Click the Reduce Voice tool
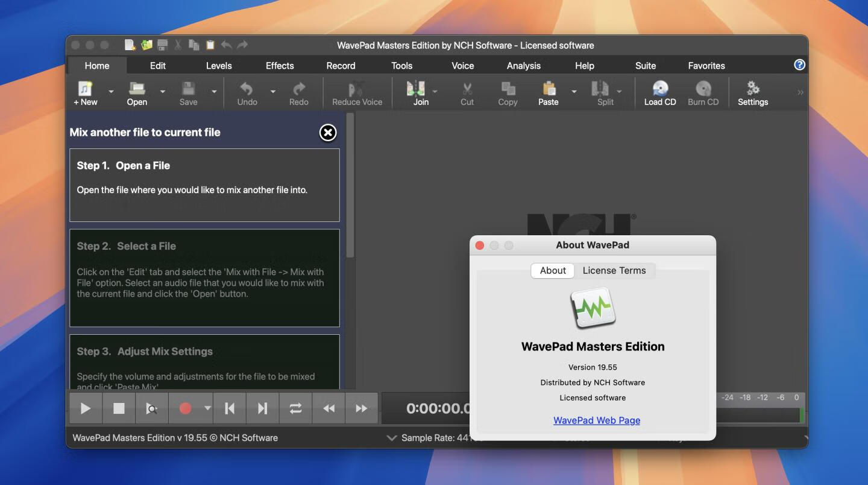The height and width of the screenshot is (485, 868). coord(357,94)
